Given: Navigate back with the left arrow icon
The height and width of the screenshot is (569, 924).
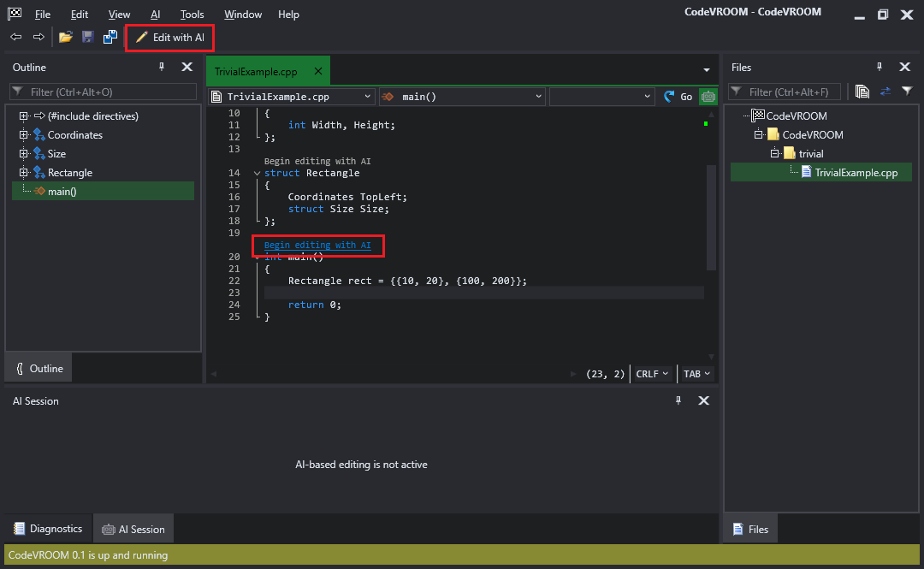Looking at the screenshot, I should (16, 37).
